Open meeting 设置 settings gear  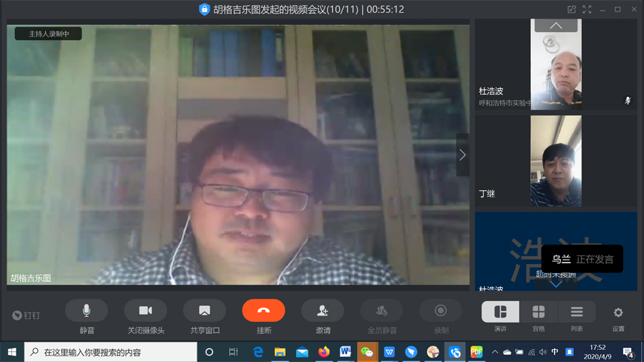pos(618,313)
